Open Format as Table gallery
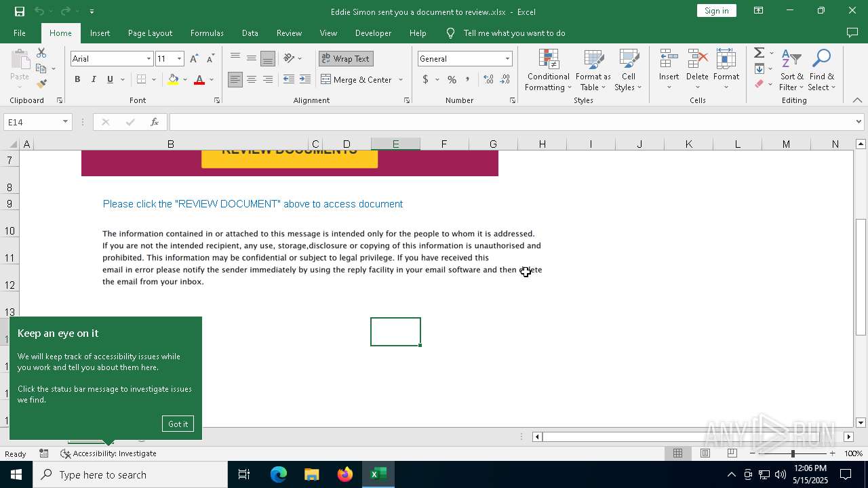Viewport: 868px width, 488px height. 593,70
